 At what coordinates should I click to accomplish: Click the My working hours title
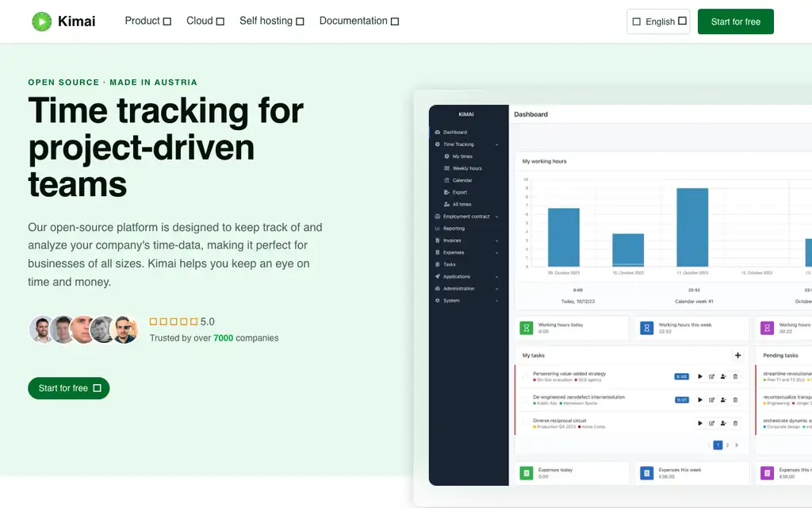544,161
